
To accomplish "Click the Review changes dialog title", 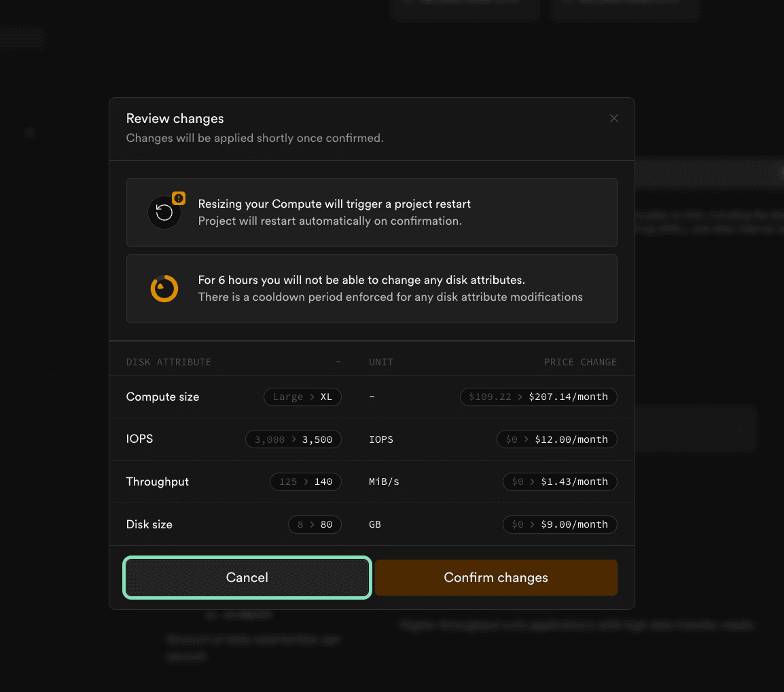I will coord(175,118).
